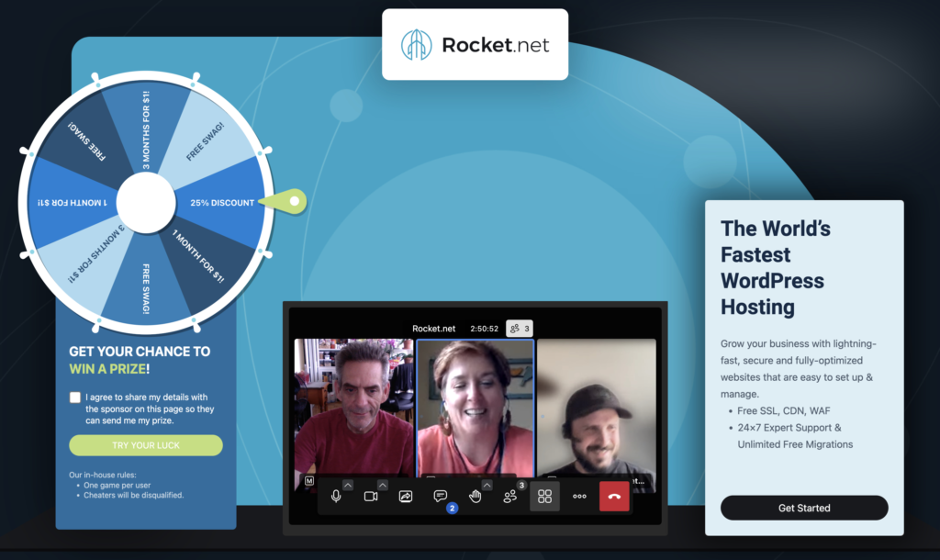The width and height of the screenshot is (940, 560).
Task: Open the participants icon in the call toolbar
Action: [510, 497]
